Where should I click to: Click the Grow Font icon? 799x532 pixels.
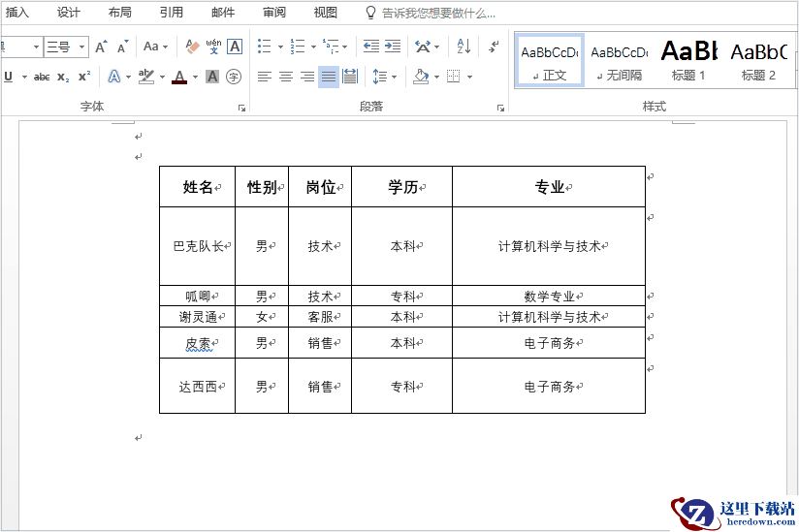point(101,47)
